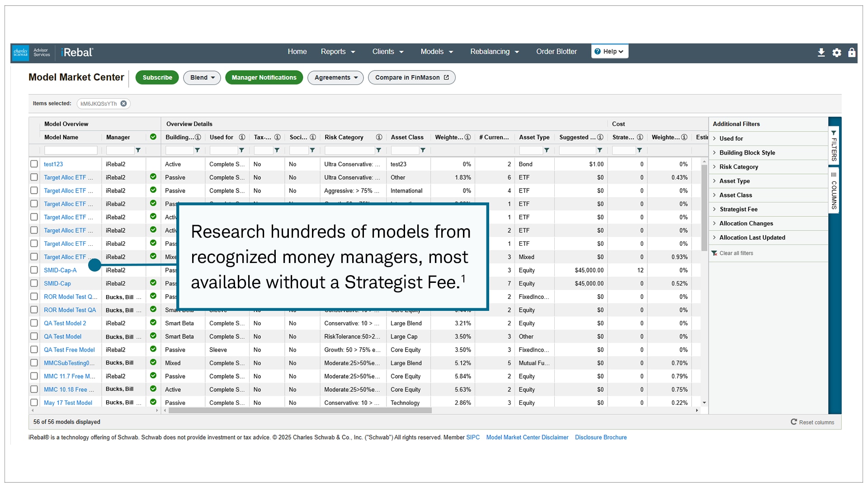Remove selected item kM6JKQSsYTh chip

(x=123, y=103)
